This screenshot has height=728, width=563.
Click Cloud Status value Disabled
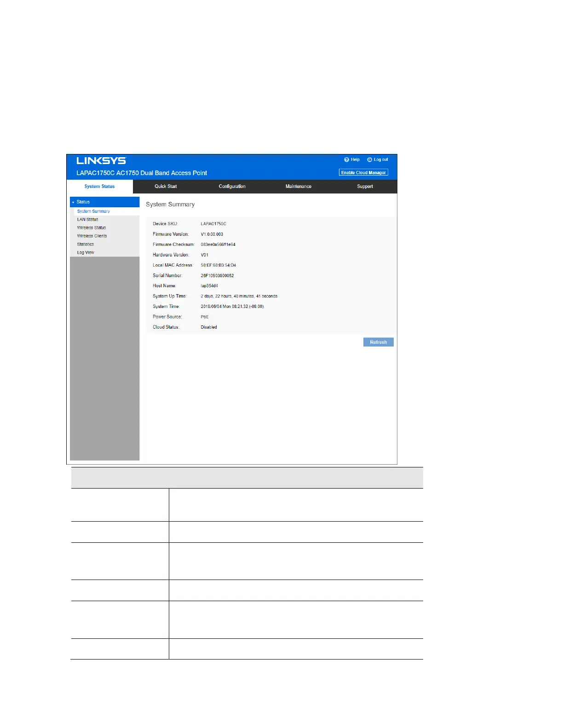pos(209,327)
